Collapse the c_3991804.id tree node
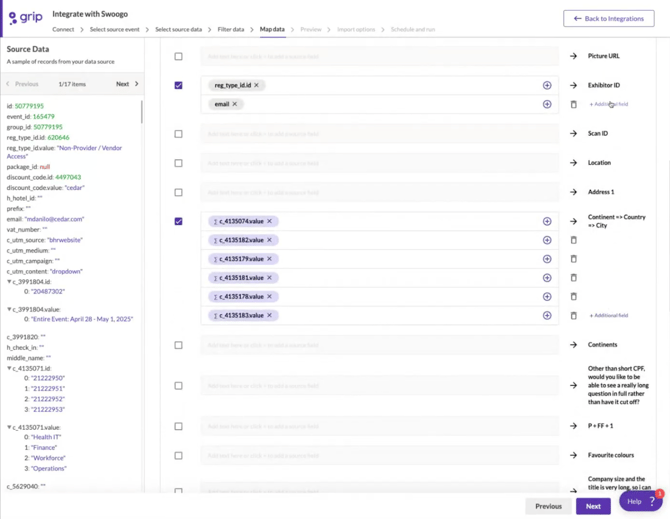 click(9, 281)
